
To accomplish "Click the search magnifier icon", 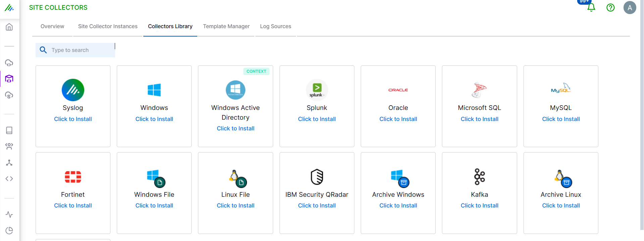I will (43, 50).
